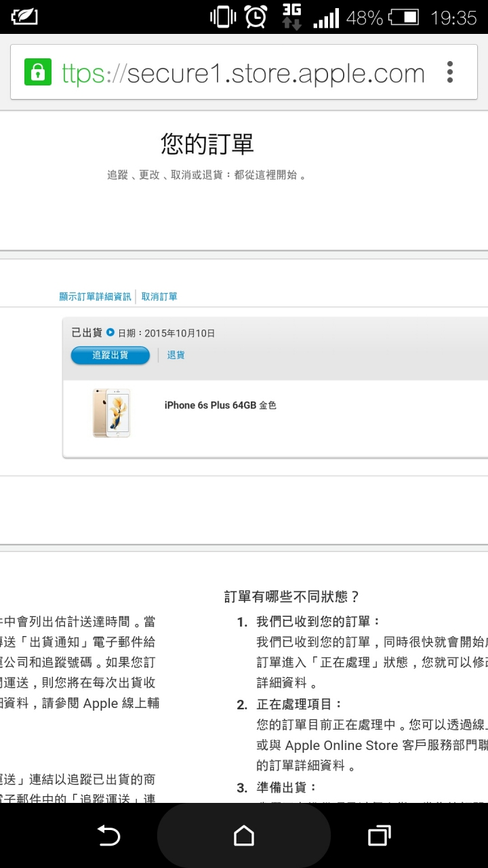Tap the alarm clock status icon
The height and width of the screenshot is (868, 488).
(x=256, y=17)
